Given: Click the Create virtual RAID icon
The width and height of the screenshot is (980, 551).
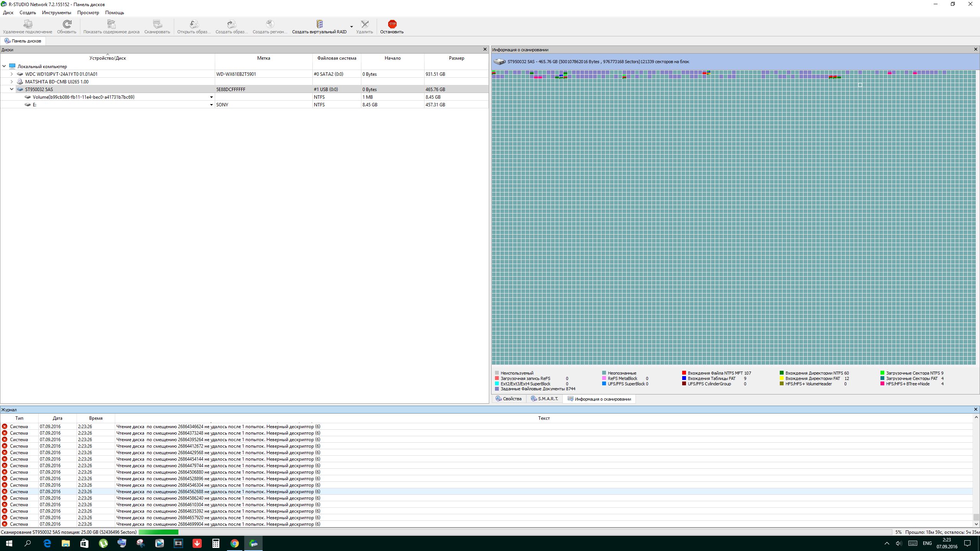Looking at the screenshot, I should pyautogui.click(x=319, y=25).
